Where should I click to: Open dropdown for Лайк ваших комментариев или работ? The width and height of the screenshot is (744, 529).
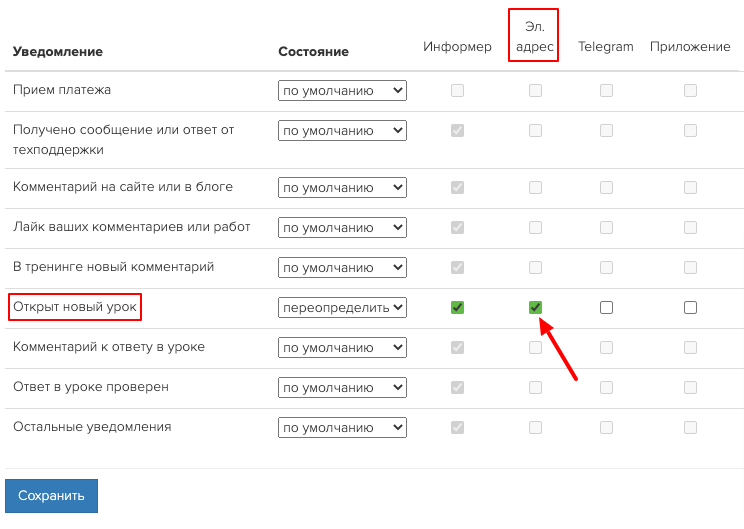343,227
